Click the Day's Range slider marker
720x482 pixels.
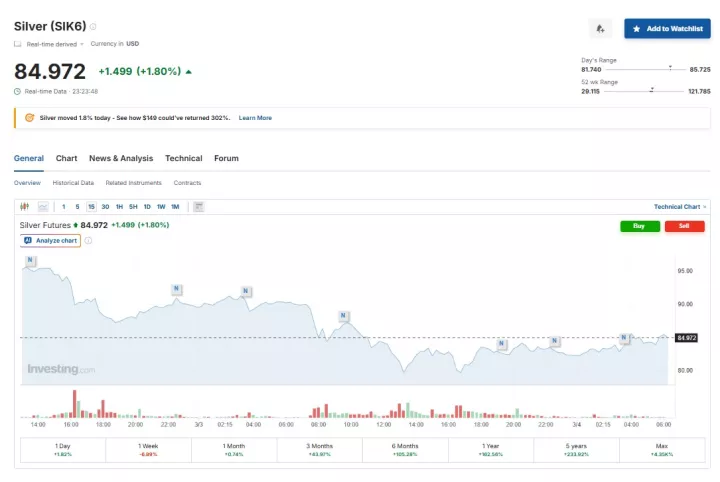tap(670, 68)
